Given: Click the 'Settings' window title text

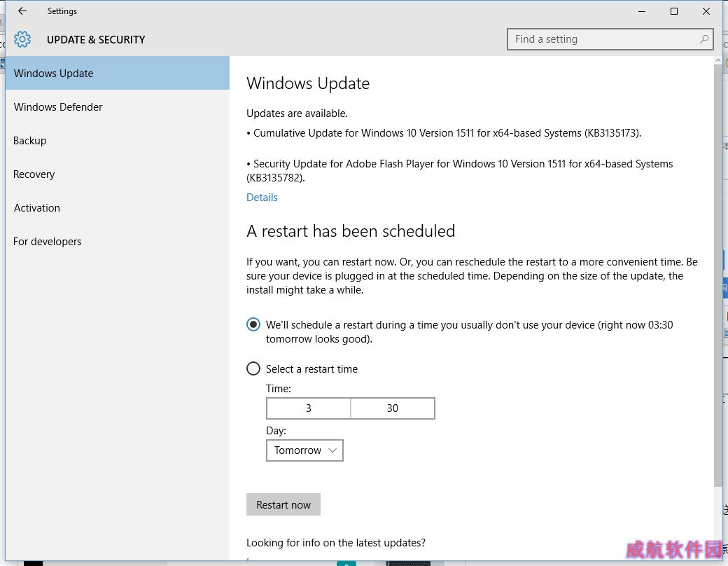Looking at the screenshot, I should pyautogui.click(x=62, y=11).
